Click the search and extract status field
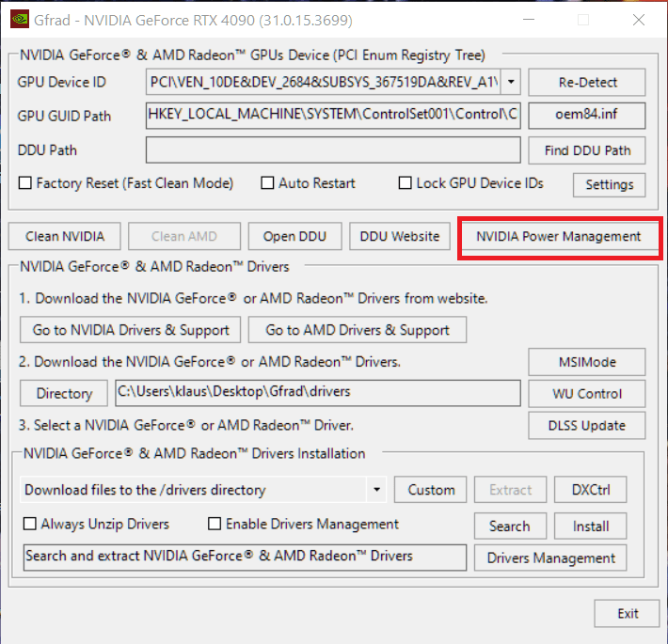Image resolution: width=668 pixels, height=644 pixels. 245,558
